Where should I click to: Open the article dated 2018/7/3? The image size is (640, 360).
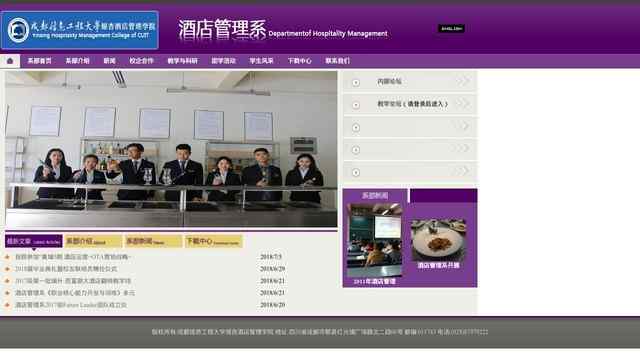(73, 257)
